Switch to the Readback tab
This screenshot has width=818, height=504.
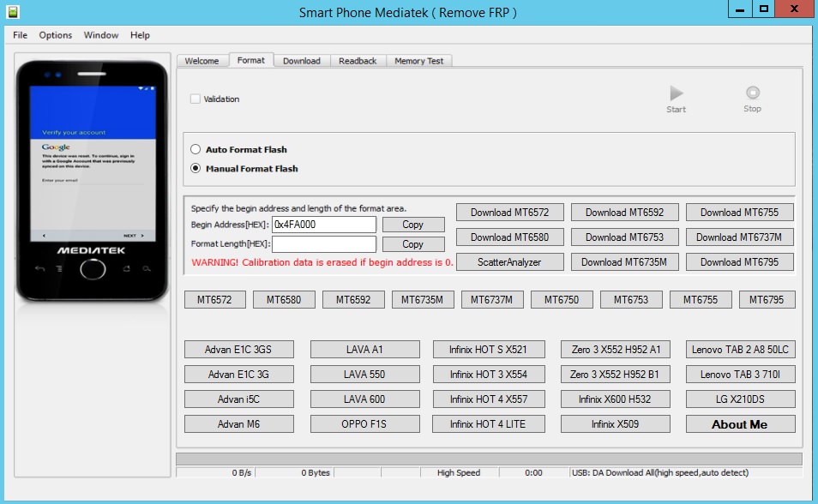point(358,60)
